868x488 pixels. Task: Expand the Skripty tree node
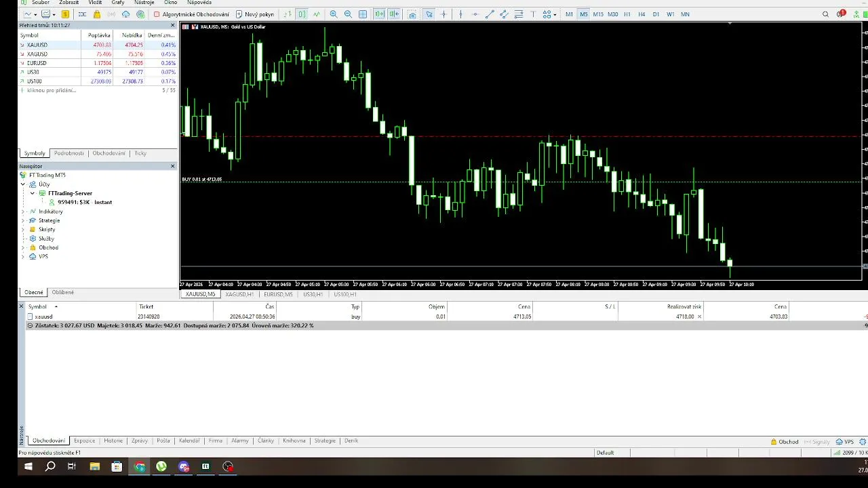[23, 229]
